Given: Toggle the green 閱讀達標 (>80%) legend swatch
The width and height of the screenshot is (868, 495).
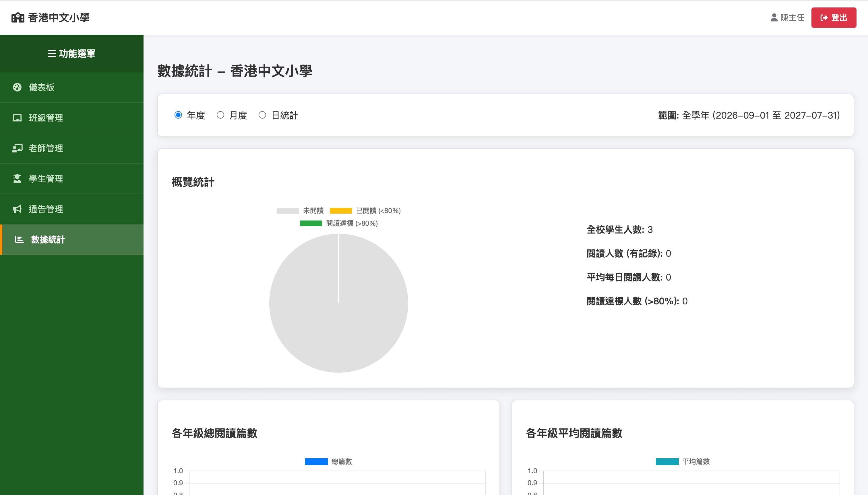Looking at the screenshot, I should (x=311, y=223).
